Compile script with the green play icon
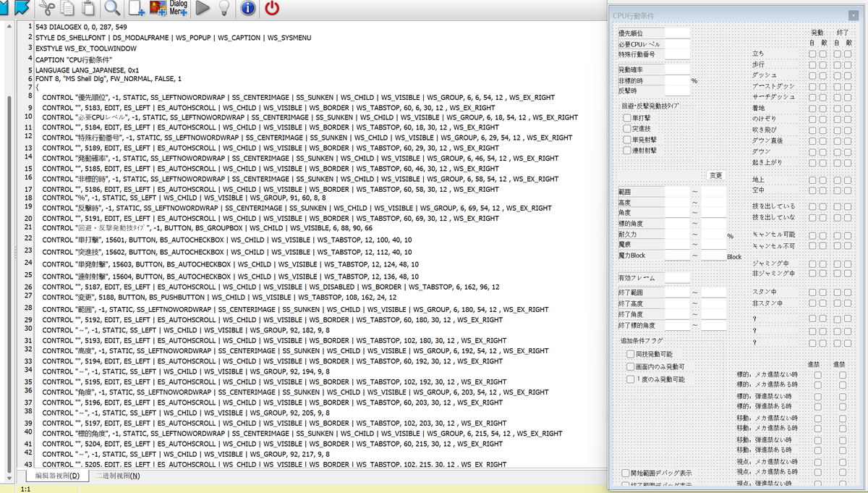This screenshot has height=493, width=868. (203, 8)
